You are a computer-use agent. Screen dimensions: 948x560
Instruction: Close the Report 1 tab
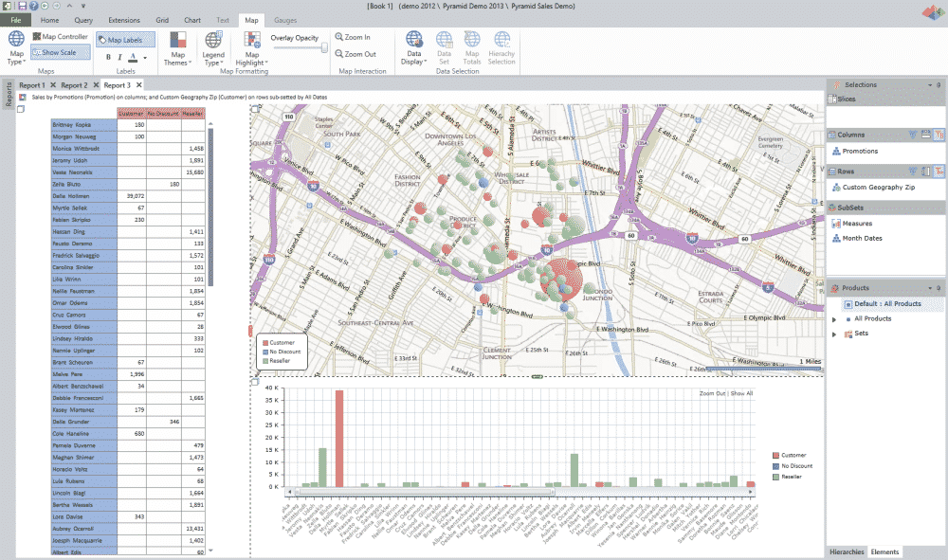coord(52,85)
